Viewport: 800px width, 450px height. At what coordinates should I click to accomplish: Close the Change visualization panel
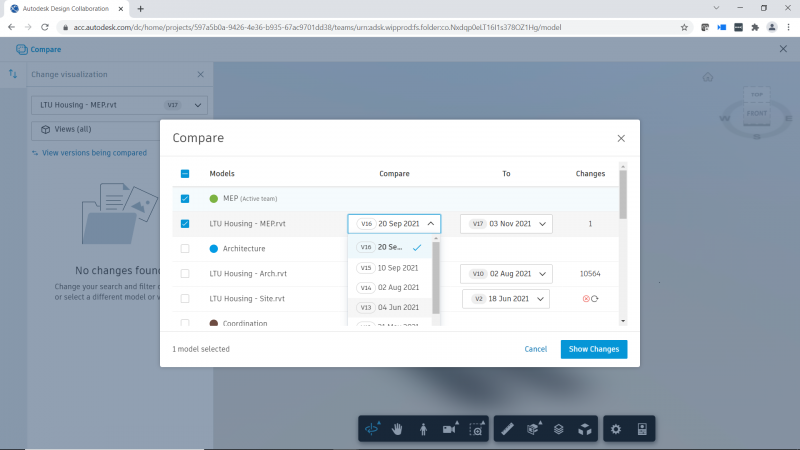[201, 74]
